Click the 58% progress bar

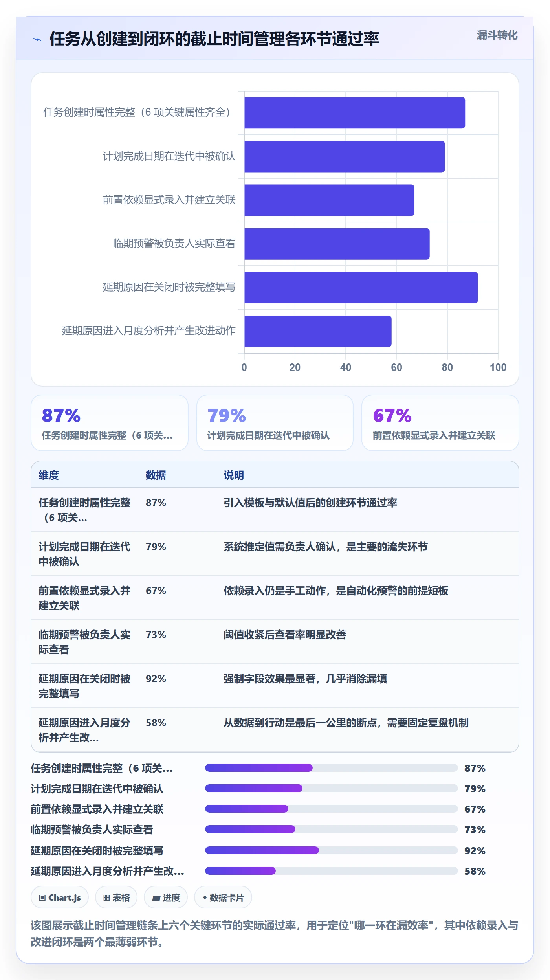coord(332,871)
